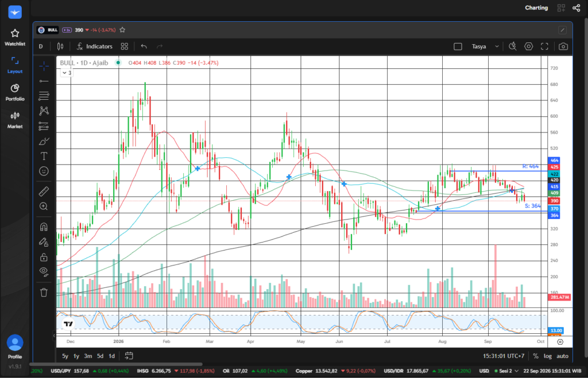The image size is (588, 378).
Task: Select the 5d date range
Action: click(x=100, y=356)
